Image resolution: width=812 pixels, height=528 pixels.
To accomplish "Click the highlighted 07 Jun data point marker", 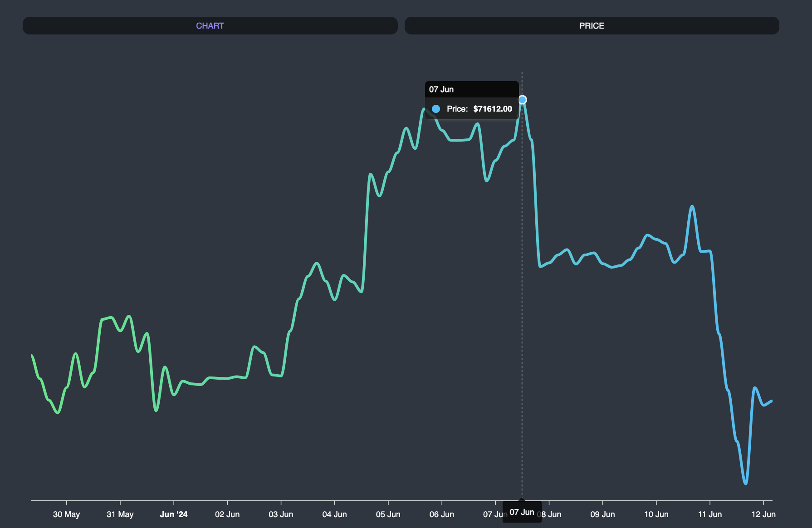I will (523, 100).
